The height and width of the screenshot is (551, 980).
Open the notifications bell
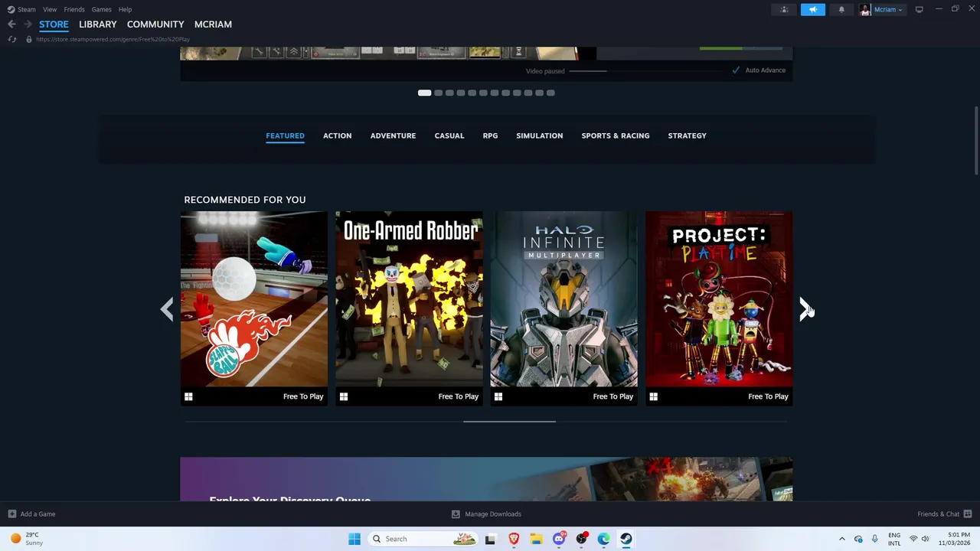coord(841,9)
